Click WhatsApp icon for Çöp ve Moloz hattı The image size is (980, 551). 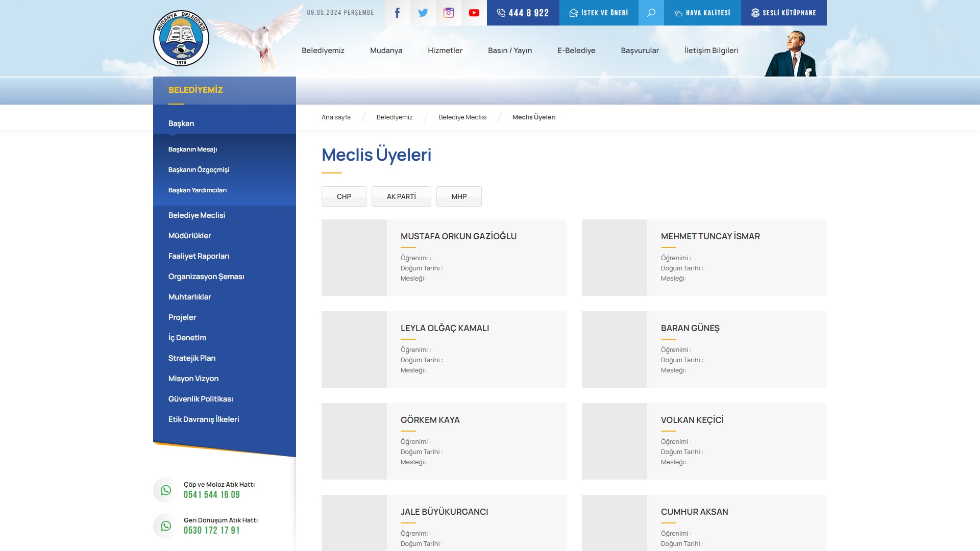(166, 490)
